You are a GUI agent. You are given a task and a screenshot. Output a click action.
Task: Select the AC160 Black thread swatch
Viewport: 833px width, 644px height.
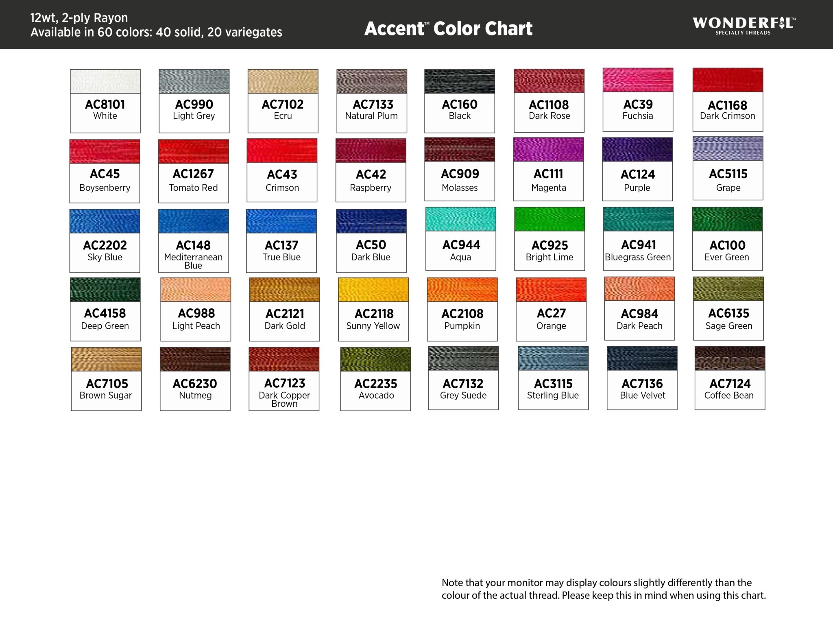coord(460,101)
